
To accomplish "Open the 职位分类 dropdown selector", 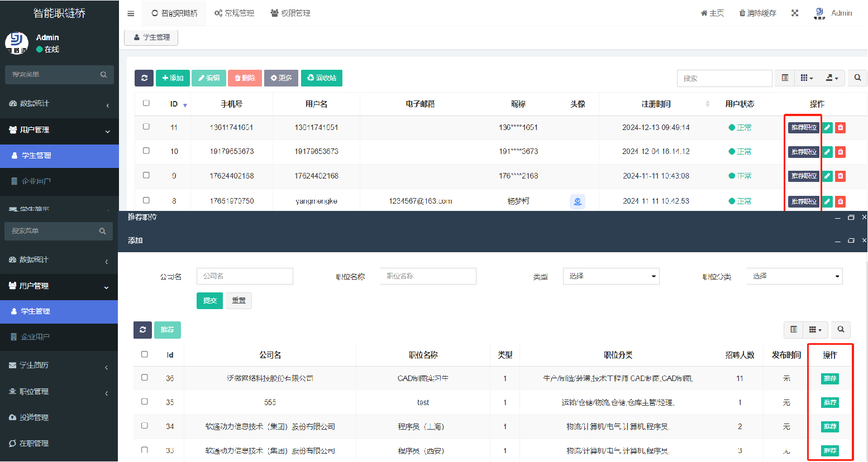I will [794, 276].
